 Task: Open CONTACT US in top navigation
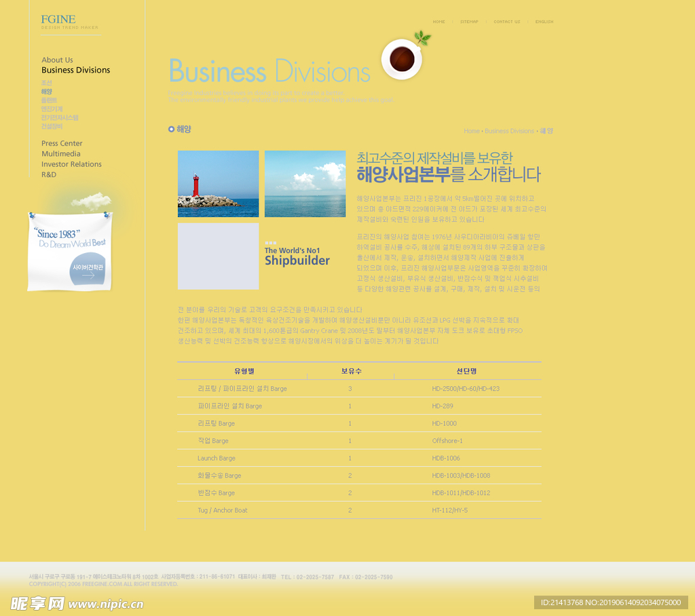click(507, 22)
